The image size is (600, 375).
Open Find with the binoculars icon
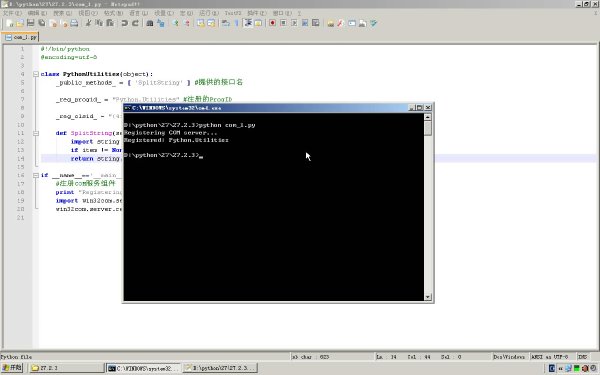click(150, 23)
